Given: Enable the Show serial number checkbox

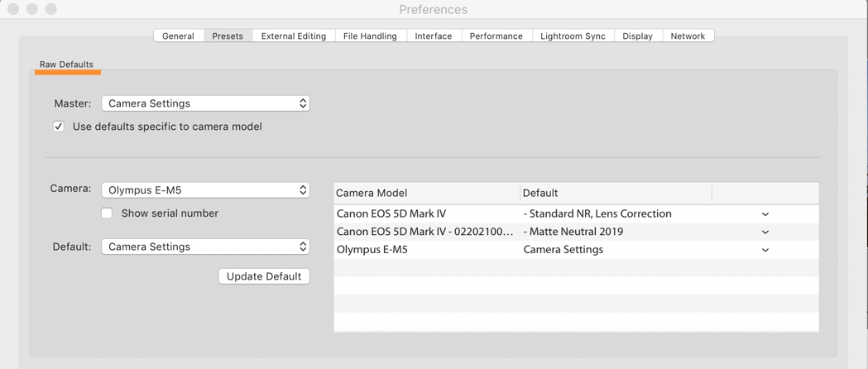Looking at the screenshot, I should pos(107,213).
